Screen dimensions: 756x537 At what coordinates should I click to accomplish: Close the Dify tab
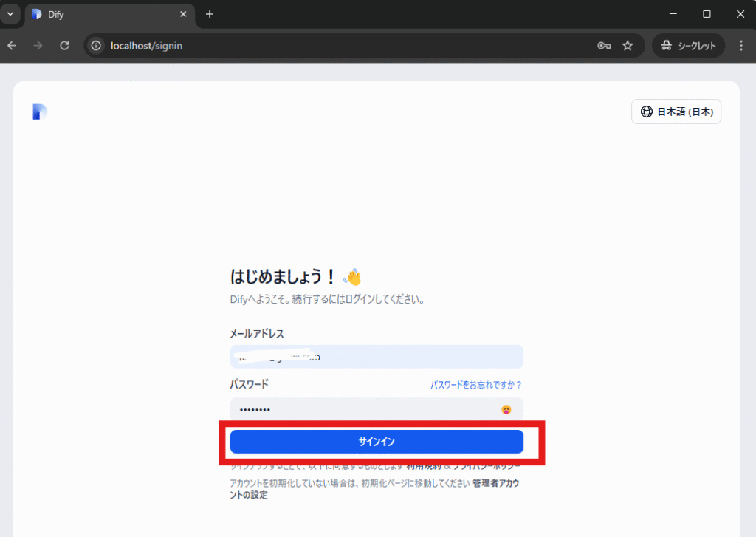183,14
